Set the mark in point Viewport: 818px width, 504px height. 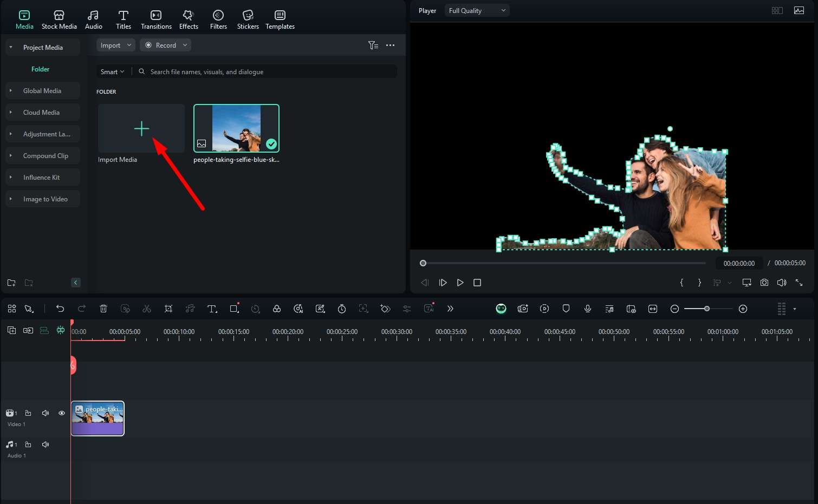[x=681, y=283]
